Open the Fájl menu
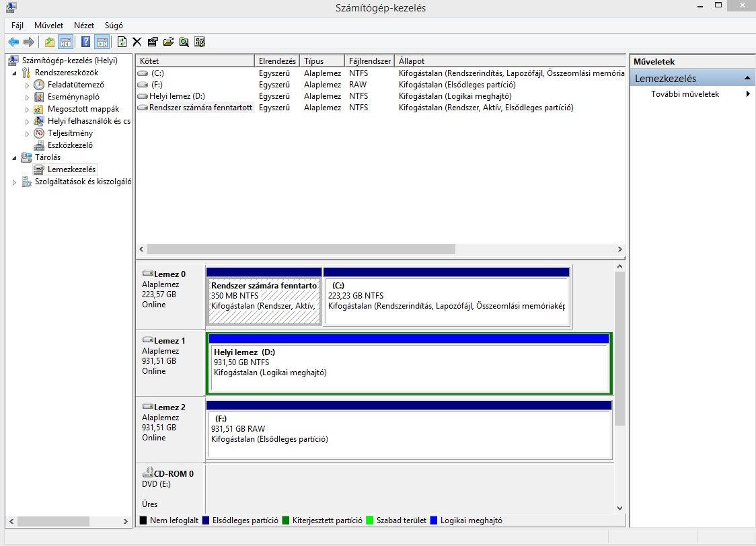Screen dimensions: 756x546 point(17,26)
